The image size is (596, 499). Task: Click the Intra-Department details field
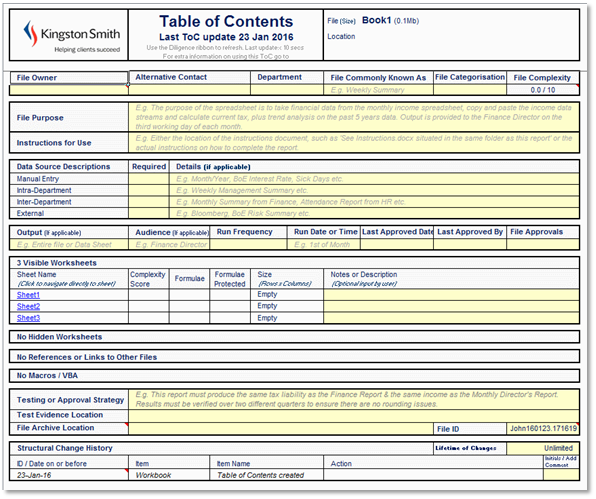coord(374,190)
